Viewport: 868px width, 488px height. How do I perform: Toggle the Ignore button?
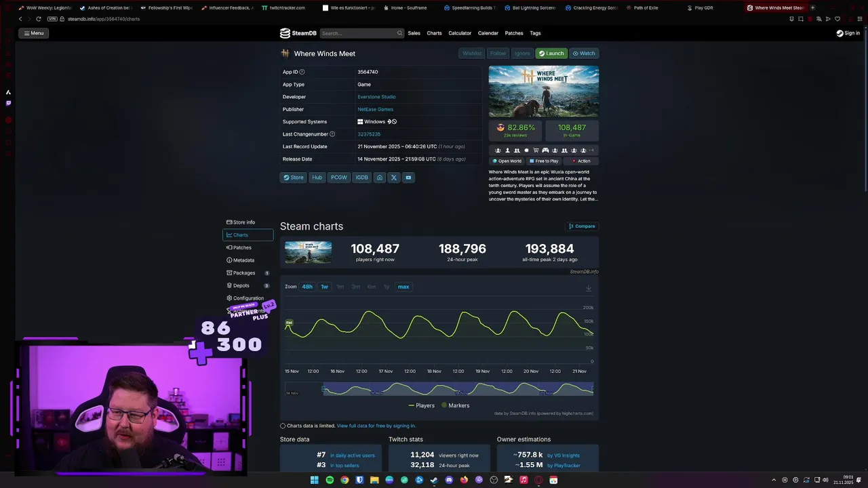tap(522, 54)
